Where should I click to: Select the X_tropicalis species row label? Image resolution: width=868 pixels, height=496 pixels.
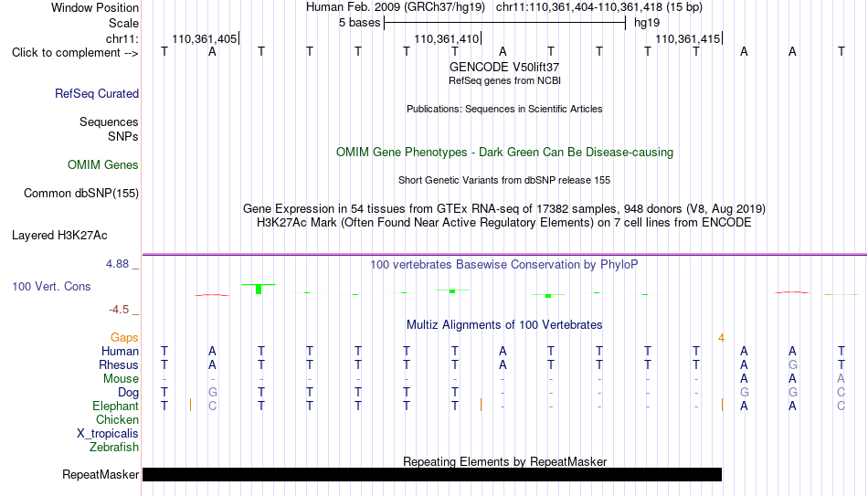[108, 434]
